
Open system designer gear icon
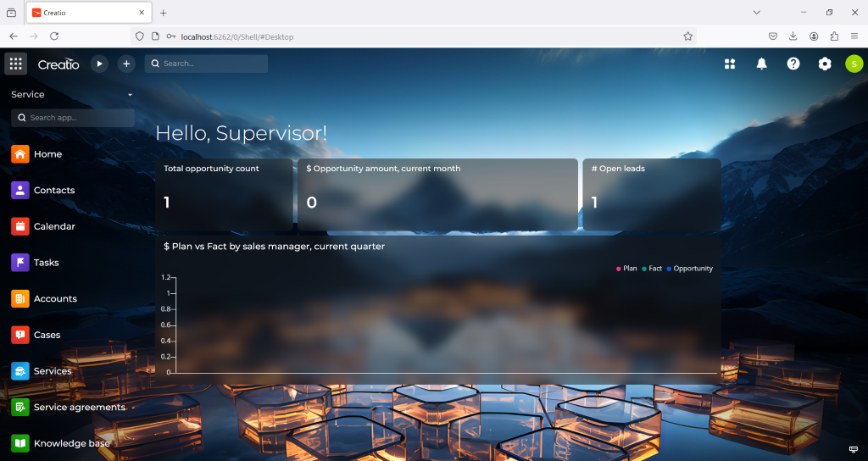click(825, 64)
